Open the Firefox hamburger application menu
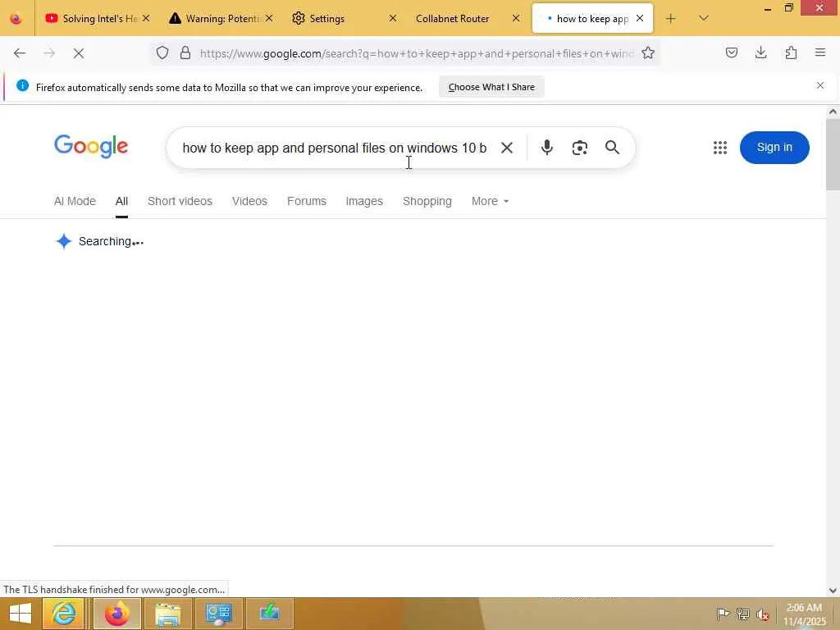Screen dimensions: 840x630 (x=819, y=52)
